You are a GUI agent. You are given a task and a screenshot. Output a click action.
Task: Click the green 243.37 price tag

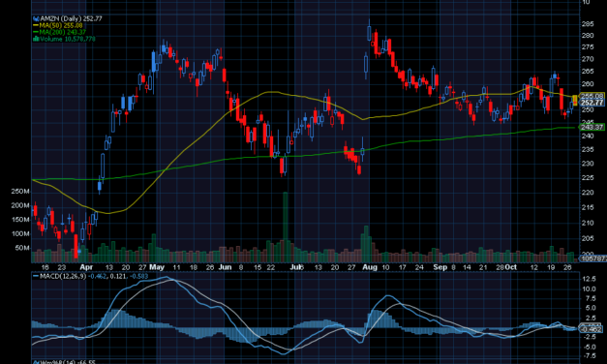tap(592, 127)
